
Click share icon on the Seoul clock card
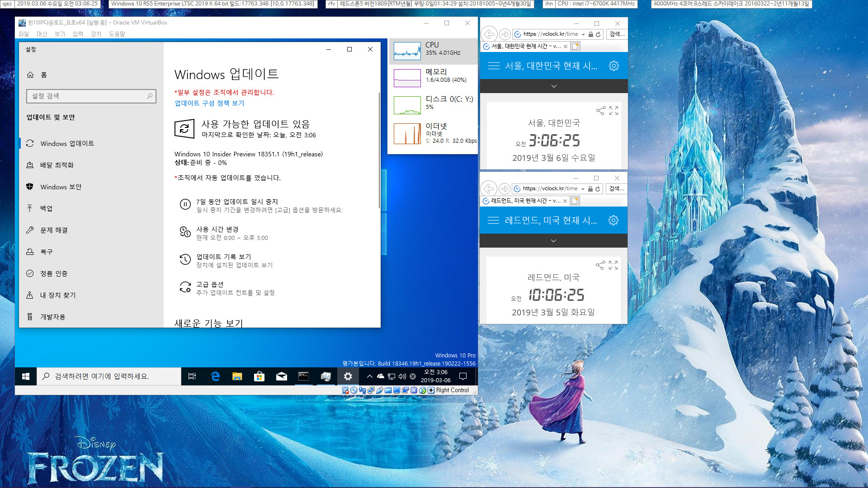601,111
